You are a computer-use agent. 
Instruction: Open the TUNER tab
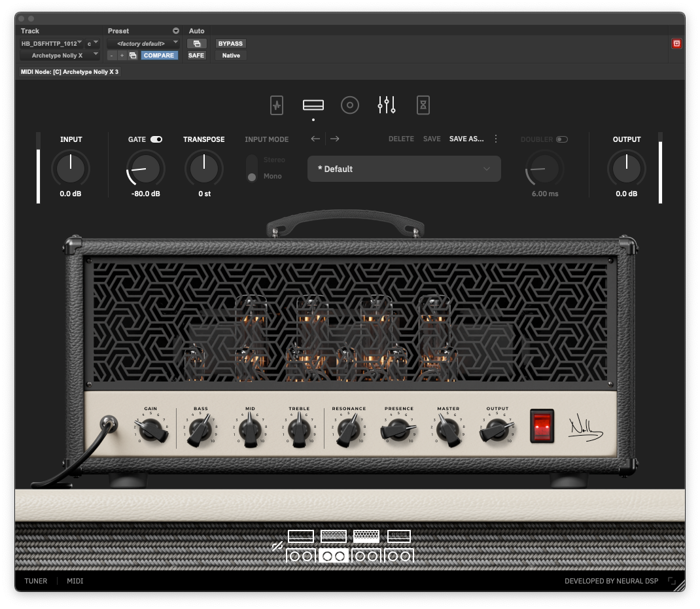pos(36,581)
